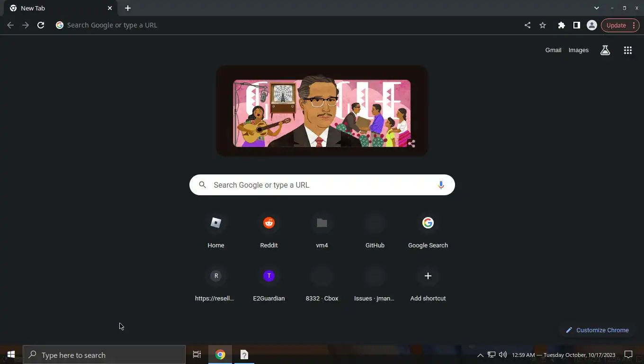Viewport: 644px width, 364px height.
Task: Open the E2Guardian shortcut
Action: (x=269, y=283)
